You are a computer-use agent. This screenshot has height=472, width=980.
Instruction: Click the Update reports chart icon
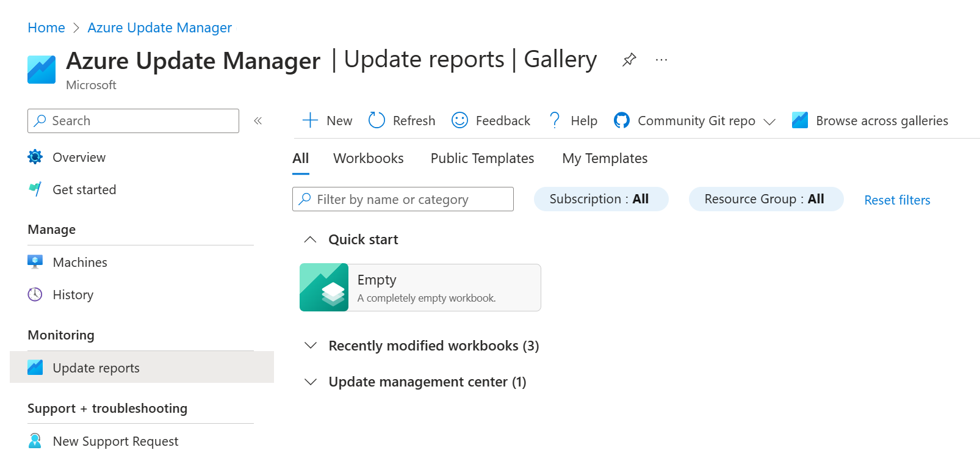click(x=35, y=368)
